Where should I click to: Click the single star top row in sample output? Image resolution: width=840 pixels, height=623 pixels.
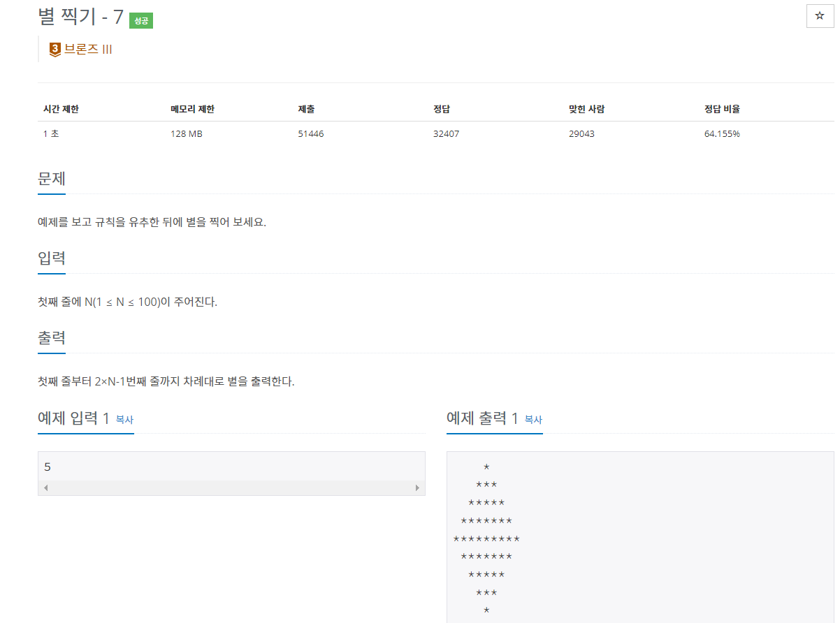coord(486,467)
